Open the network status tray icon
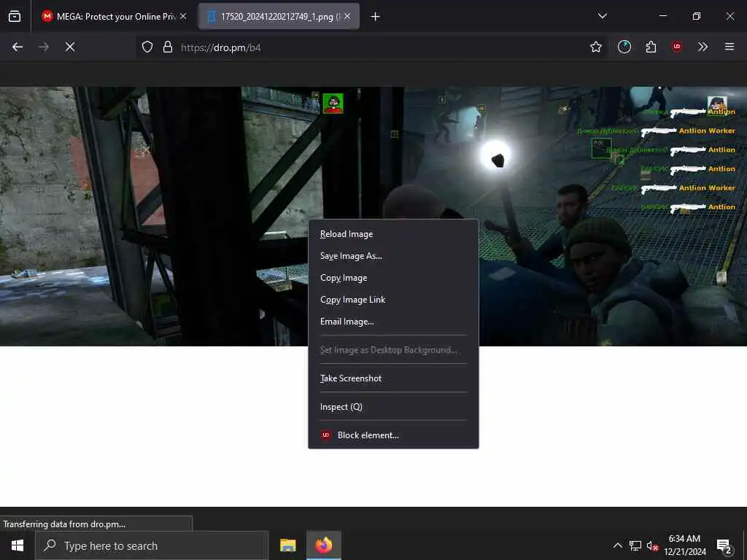The height and width of the screenshot is (560, 747). coord(635,545)
